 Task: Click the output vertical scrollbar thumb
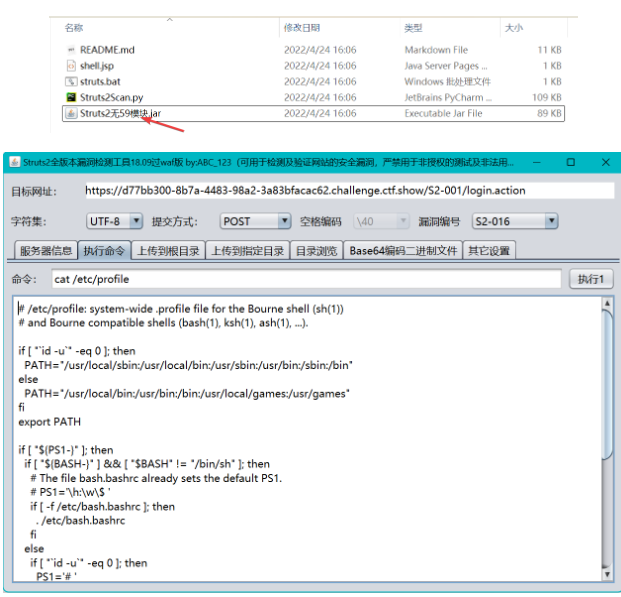(607, 385)
